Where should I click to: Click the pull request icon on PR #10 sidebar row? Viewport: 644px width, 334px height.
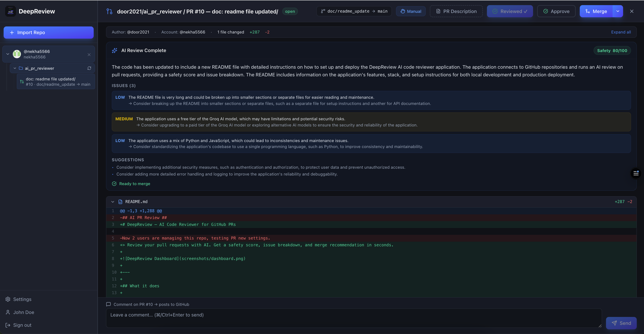click(x=22, y=82)
